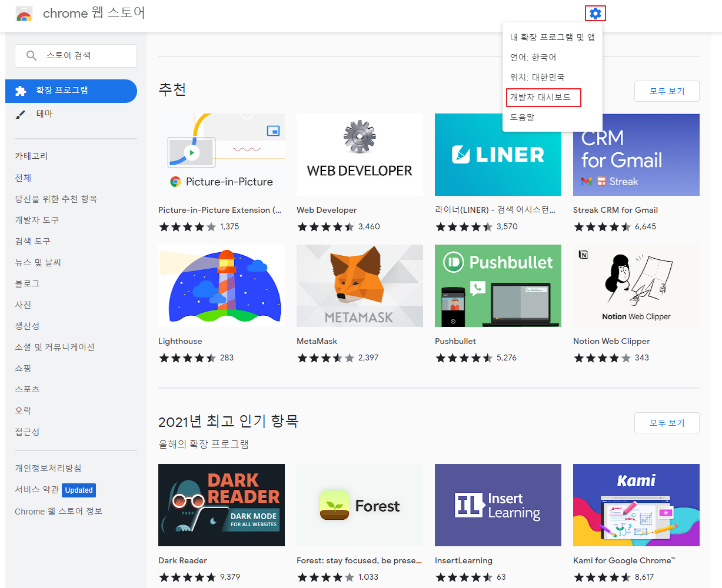Click the Streak CRM for Gmail title
The width and height of the screenshot is (722, 588).
point(615,210)
